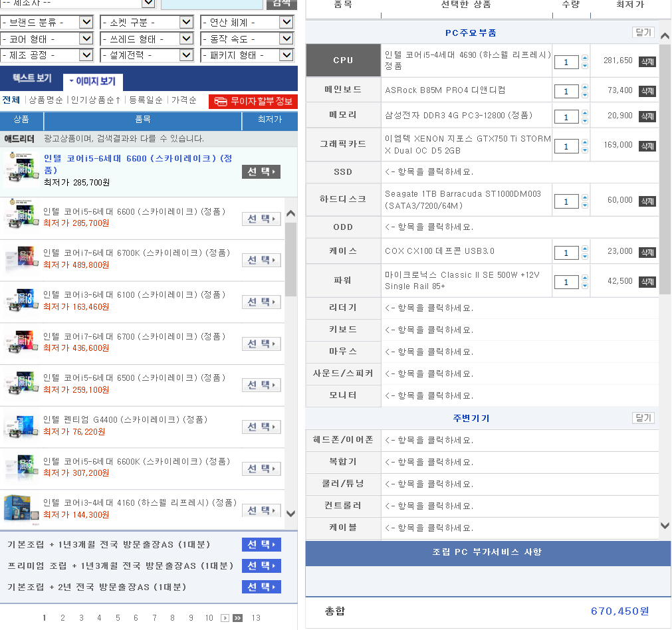Open the 동작 속도 dropdown

click(247, 39)
